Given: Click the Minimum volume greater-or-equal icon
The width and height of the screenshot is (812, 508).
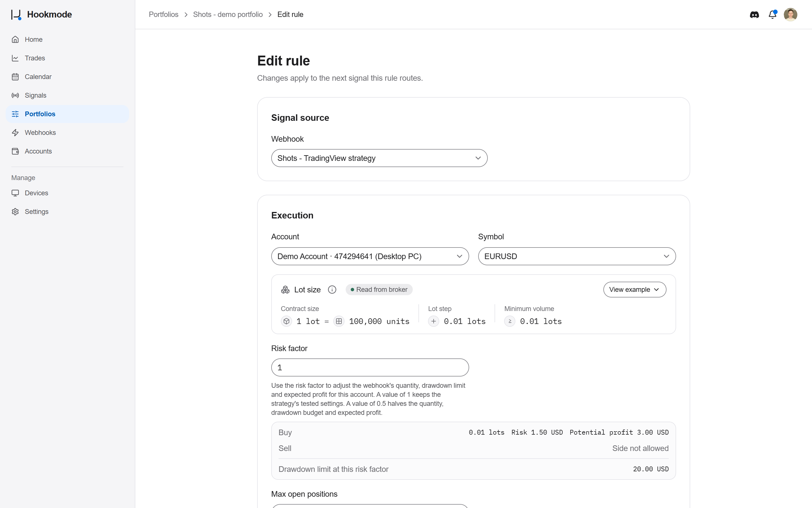Looking at the screenshot, I should (510, 321).
